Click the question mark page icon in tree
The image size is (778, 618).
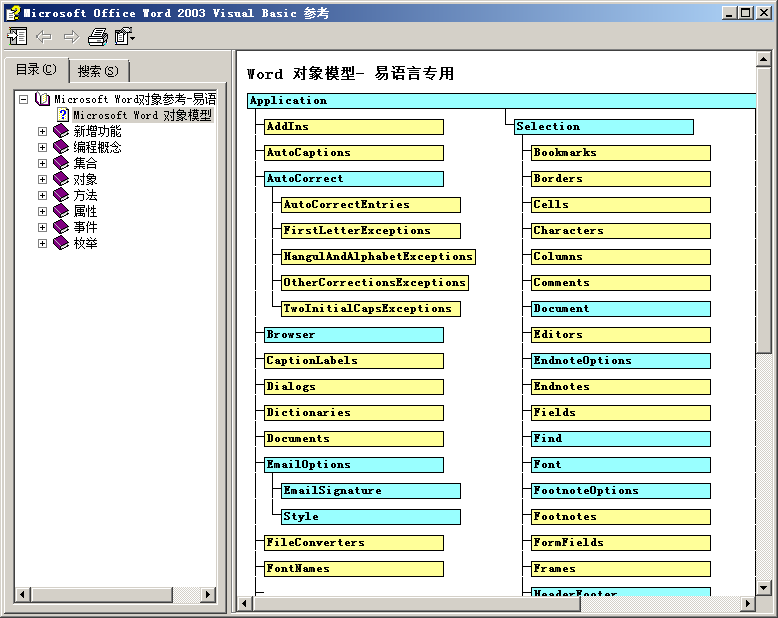click(x=63, y=115)
